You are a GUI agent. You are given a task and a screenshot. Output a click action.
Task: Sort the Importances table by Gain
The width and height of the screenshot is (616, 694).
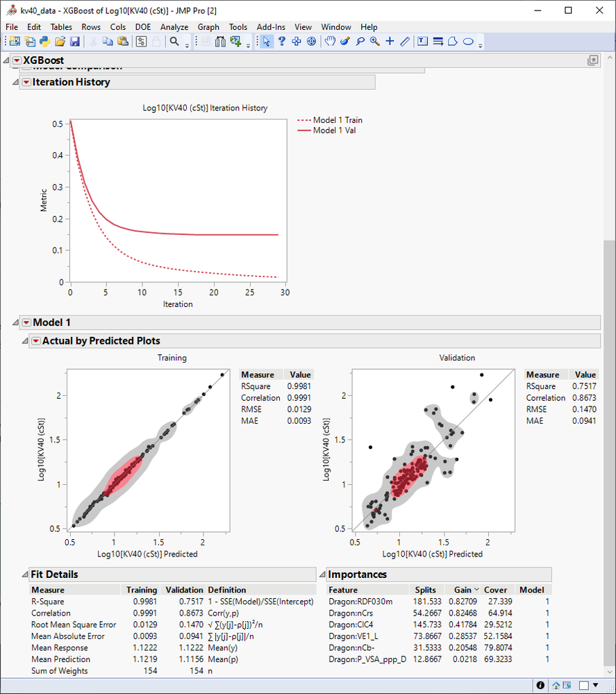(x=463, y=590)
